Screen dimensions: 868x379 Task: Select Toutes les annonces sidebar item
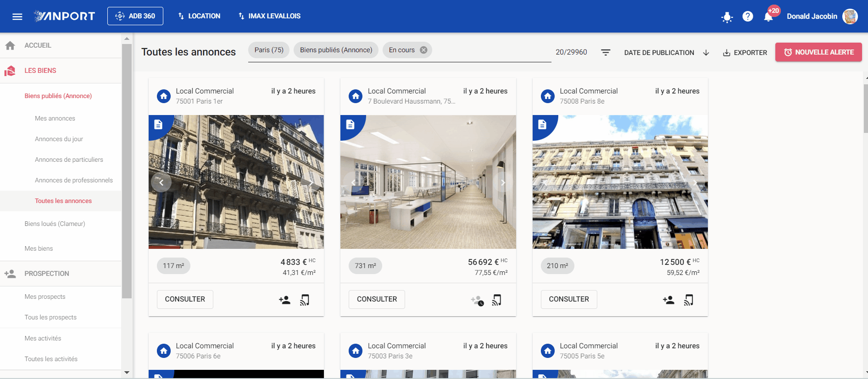(x=61, y=201)
